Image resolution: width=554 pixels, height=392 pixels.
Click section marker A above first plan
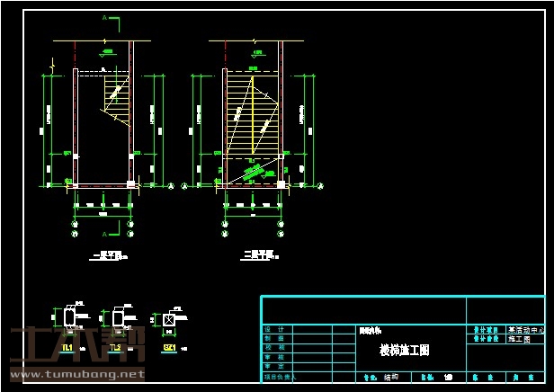pyautogui.click(x=104, y=18)
